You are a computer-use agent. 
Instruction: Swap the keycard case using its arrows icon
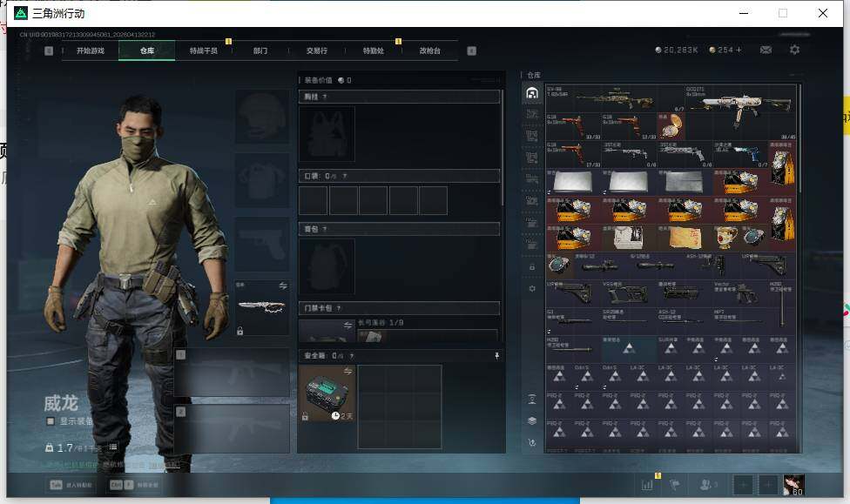348,326
